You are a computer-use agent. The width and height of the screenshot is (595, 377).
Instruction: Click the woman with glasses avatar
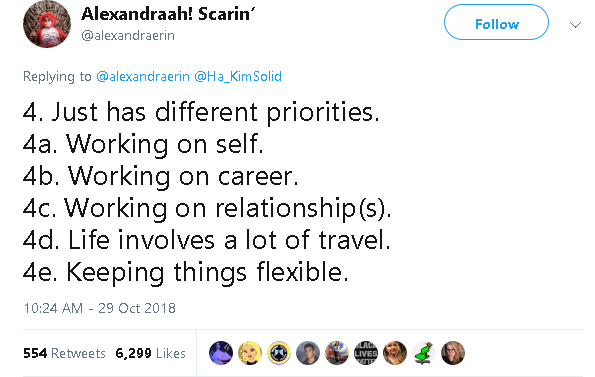click(x=453, y=353)
